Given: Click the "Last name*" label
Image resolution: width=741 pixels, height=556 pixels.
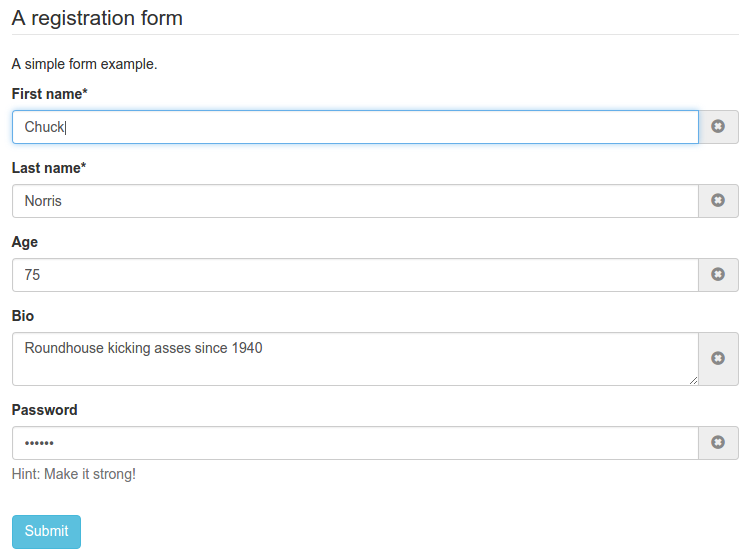Looking at the screenshot, I should pyautogui.click(x=49, y=168).
